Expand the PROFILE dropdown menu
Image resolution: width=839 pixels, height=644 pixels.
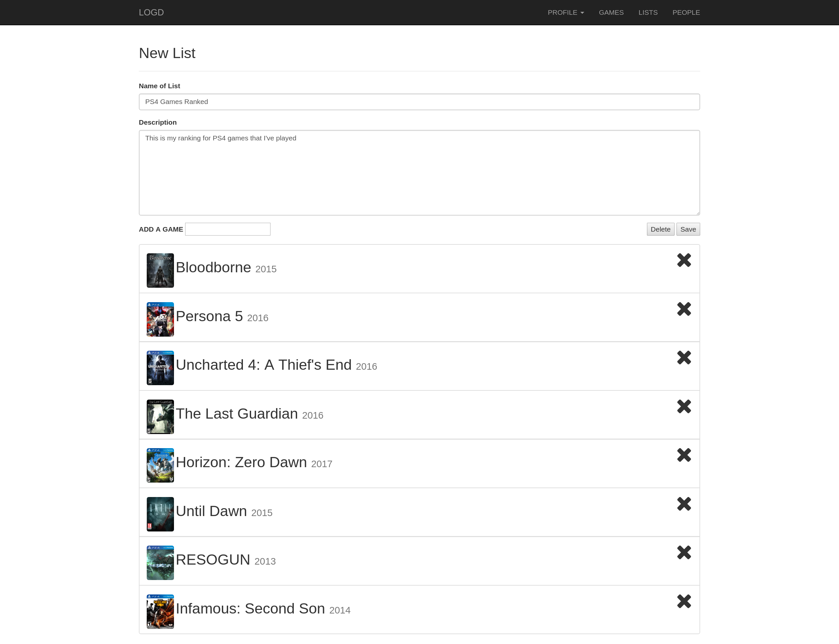pyautogui.click(x=566, y=13)
